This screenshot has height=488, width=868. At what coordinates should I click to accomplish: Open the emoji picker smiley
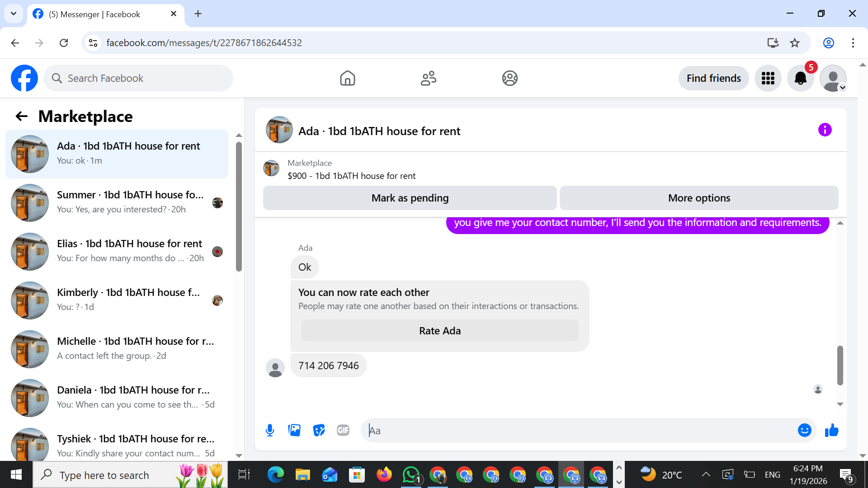point(804,430)
